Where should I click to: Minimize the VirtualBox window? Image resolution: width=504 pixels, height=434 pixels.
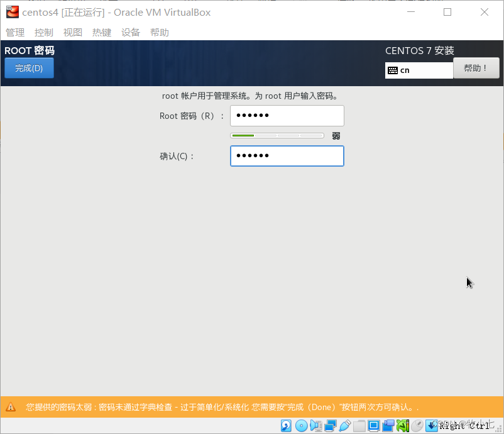[x=411, y=12]
